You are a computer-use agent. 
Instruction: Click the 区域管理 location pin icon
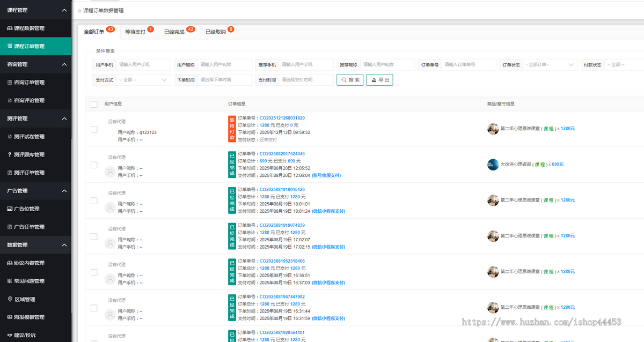point(10,299)
